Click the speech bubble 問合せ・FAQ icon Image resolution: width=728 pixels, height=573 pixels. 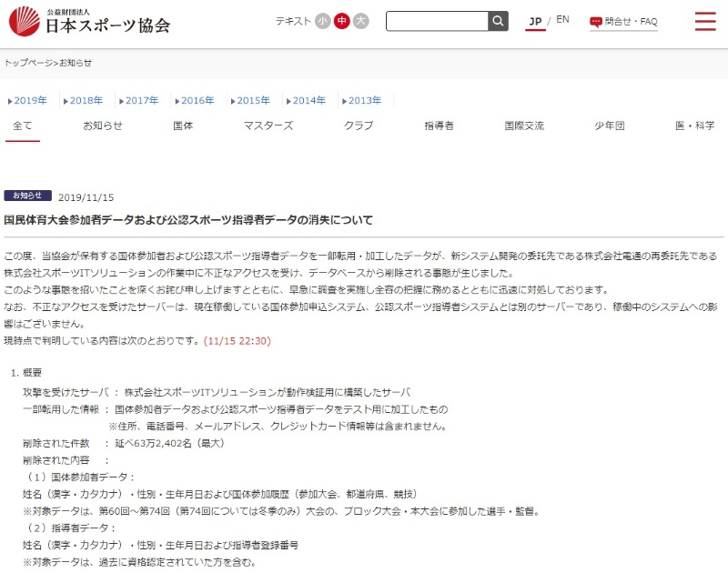click(596, 21)
